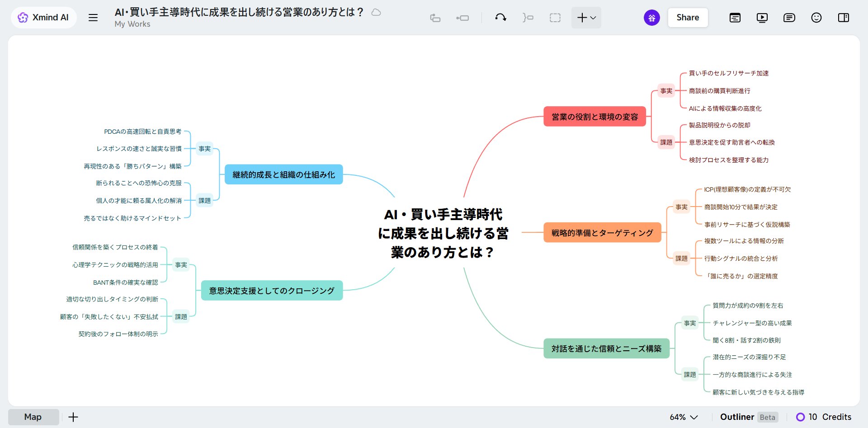Click subtopic 売るではなく助けるマインドセット
This screenshot has height=428, width=868.
tap(132, 218)
